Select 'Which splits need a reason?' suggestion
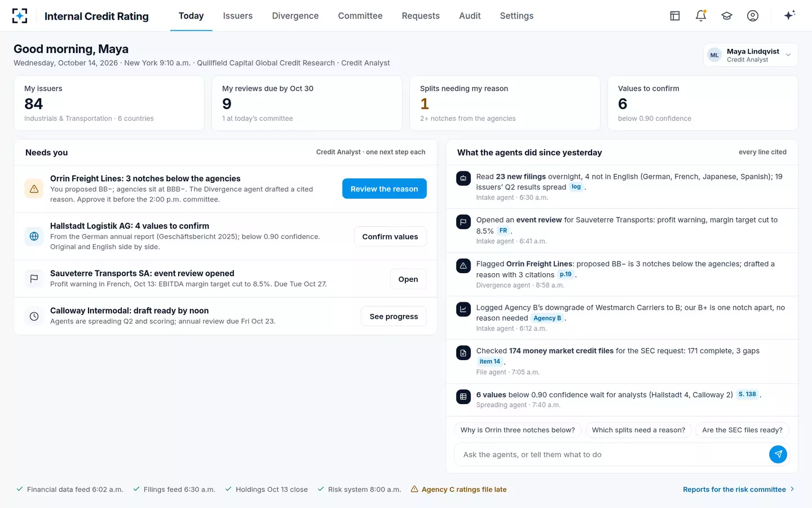The width and height of the screenshot is (812, 508). [638, 430]
